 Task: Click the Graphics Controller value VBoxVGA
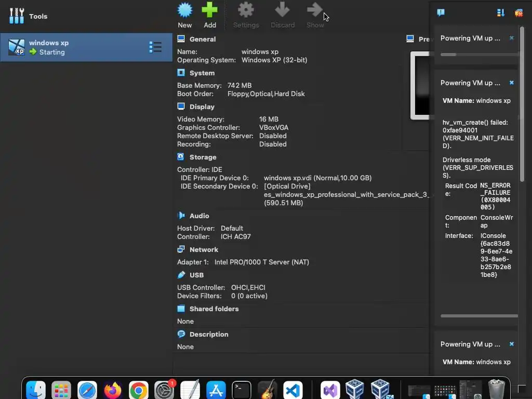[x=274, y=128]
